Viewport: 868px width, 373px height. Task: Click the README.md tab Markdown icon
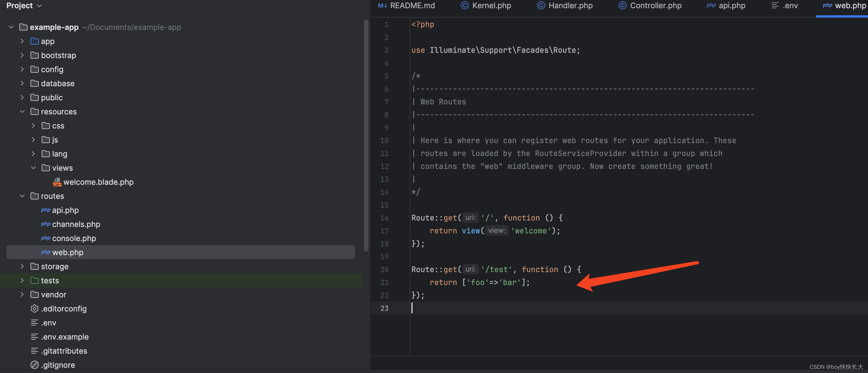click(382, 6)
